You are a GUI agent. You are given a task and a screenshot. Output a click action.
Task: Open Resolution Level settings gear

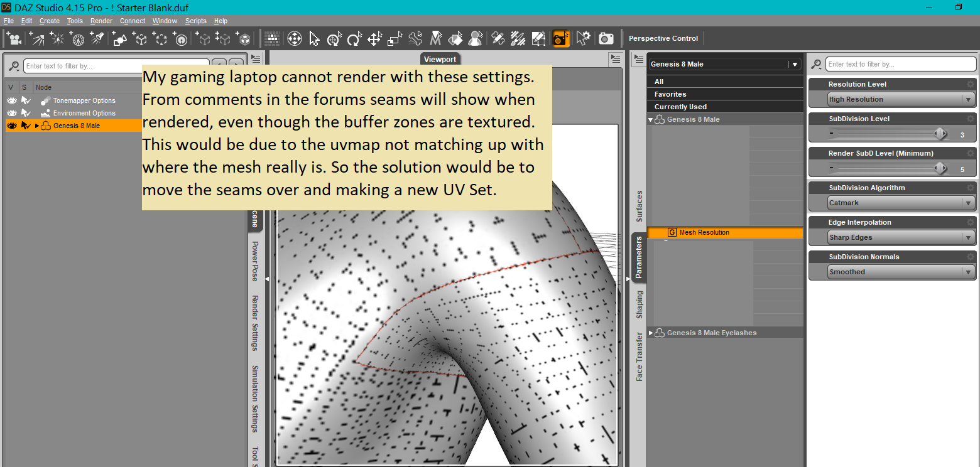pos(970,84)
